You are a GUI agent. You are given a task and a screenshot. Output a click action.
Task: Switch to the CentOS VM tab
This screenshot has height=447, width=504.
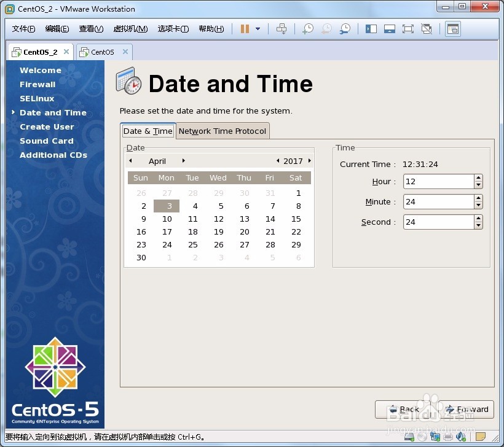[x=102, y=52]
